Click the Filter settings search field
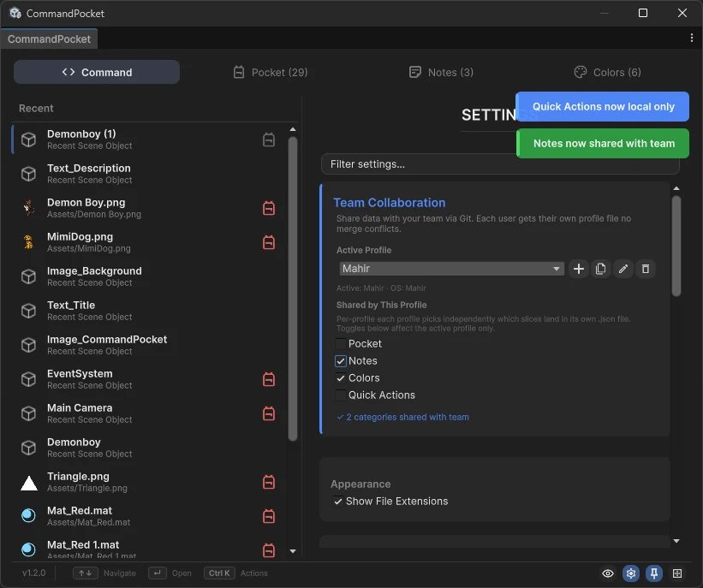 (x=500, y=164)
